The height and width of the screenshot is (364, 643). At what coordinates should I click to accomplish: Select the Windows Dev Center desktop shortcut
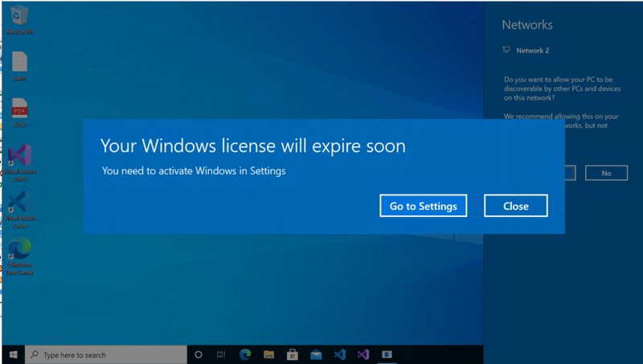coord(19,256)
